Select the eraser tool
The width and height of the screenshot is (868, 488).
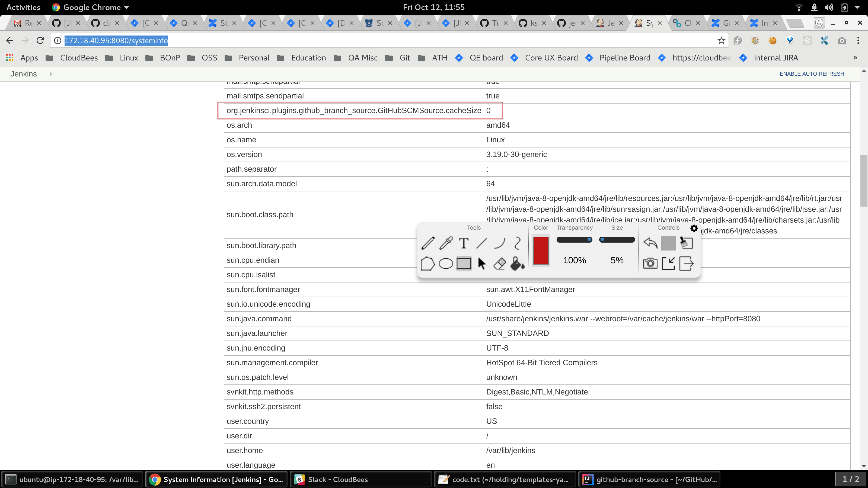[x=499, y=263]
